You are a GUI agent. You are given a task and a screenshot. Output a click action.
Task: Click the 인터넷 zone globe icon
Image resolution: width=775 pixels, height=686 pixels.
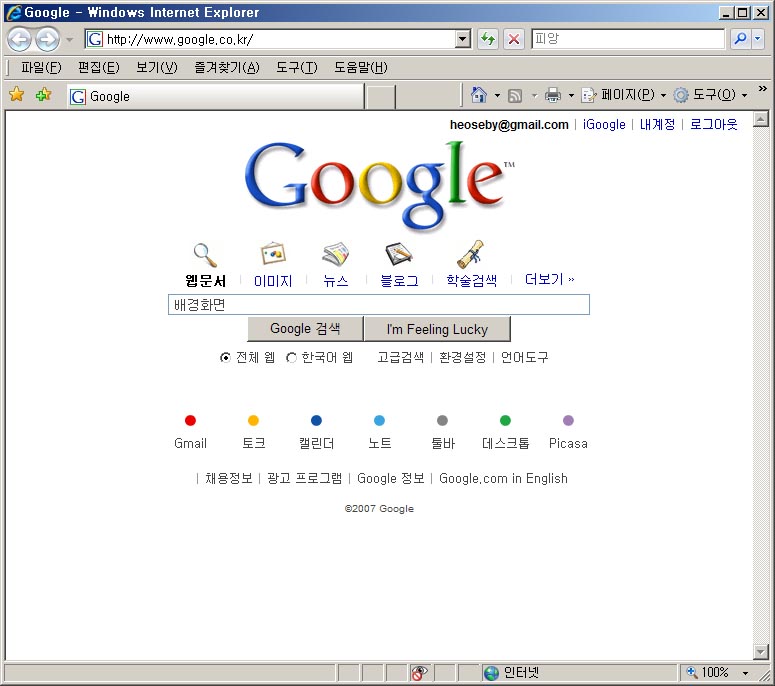491,673
